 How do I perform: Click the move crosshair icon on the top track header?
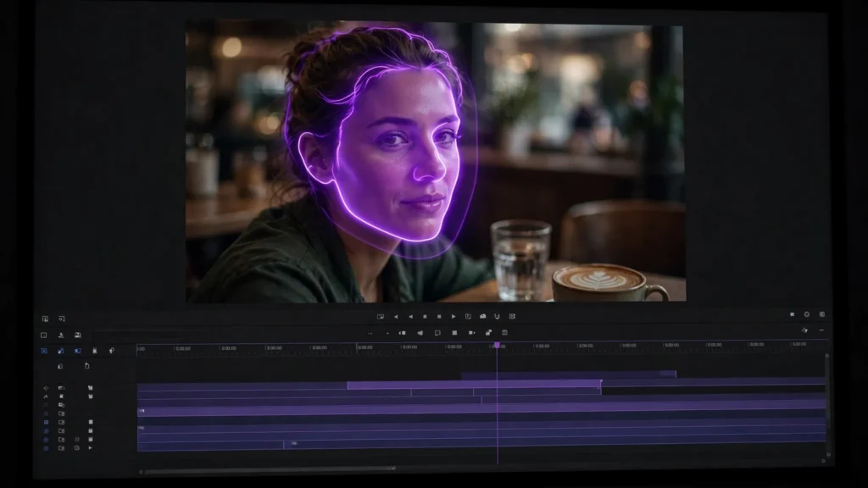coord(46,388)
